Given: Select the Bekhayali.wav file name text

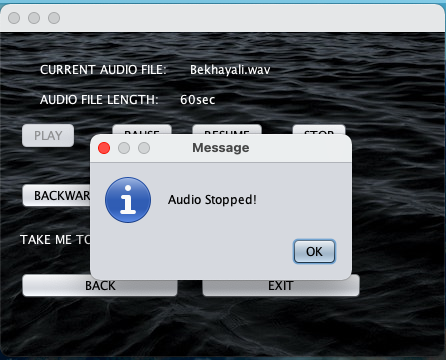Looking at the screenshot, I should point(230,70).
